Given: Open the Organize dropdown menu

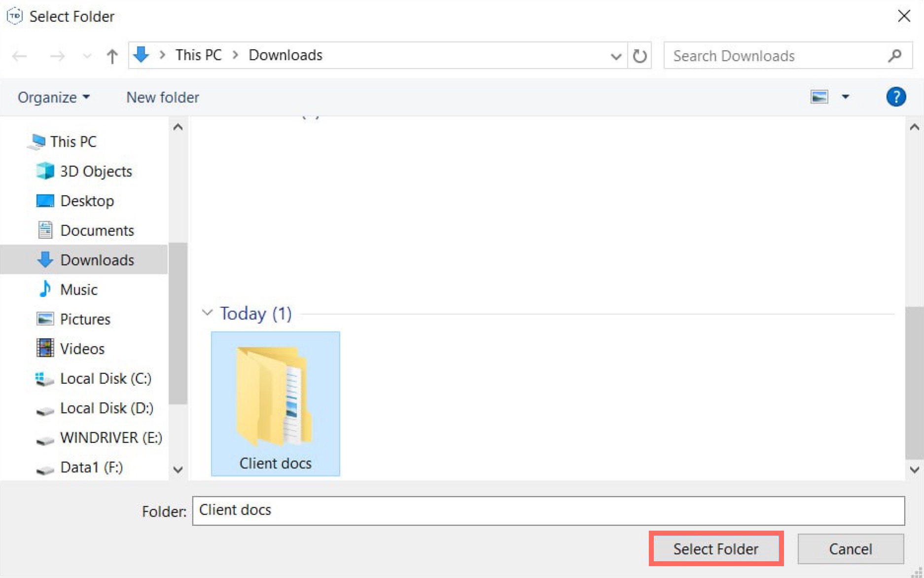Looking at the screenshot, I should click(53, 97).
